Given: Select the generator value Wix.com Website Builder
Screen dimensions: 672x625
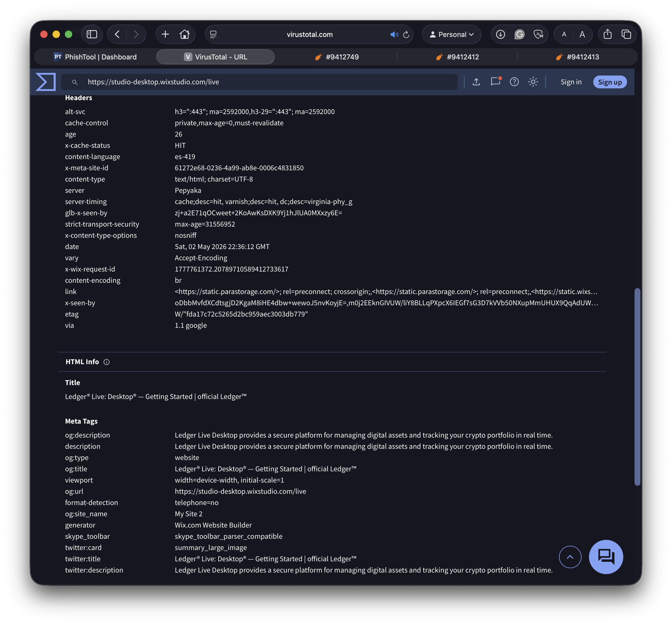Looking at the screenshot, I should [213, 525].
